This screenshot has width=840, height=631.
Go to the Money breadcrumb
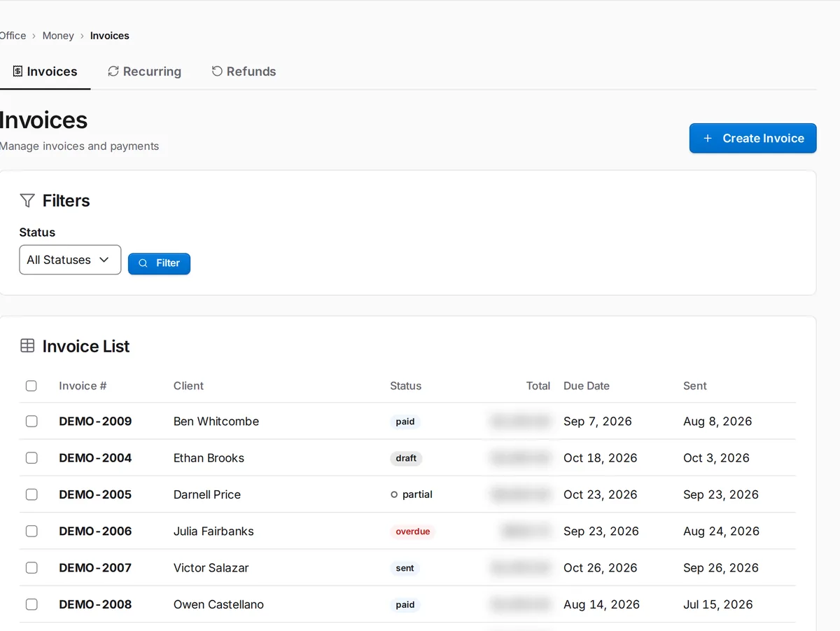coord(58,36)
